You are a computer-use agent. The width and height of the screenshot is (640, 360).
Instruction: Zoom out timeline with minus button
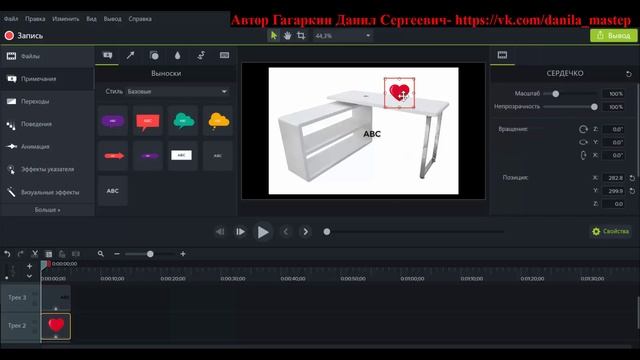[x=117, y=254]
